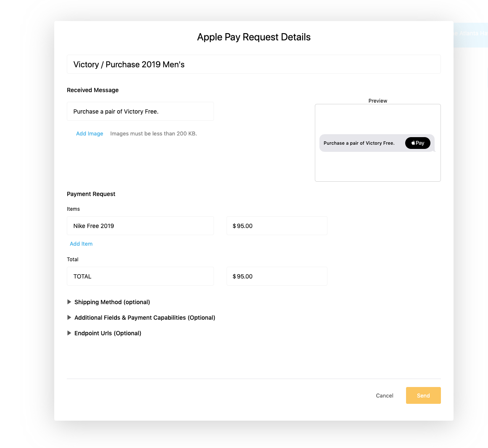Click the Send button

[423, 395]
